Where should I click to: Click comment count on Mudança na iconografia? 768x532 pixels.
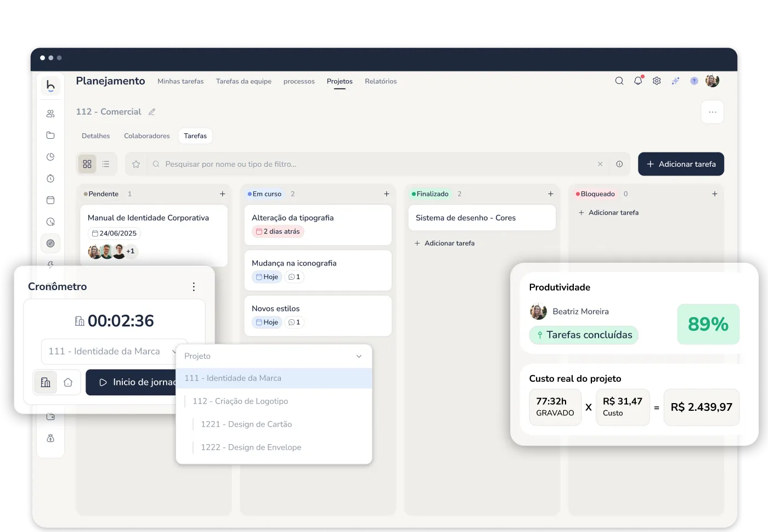coord(295,277)
